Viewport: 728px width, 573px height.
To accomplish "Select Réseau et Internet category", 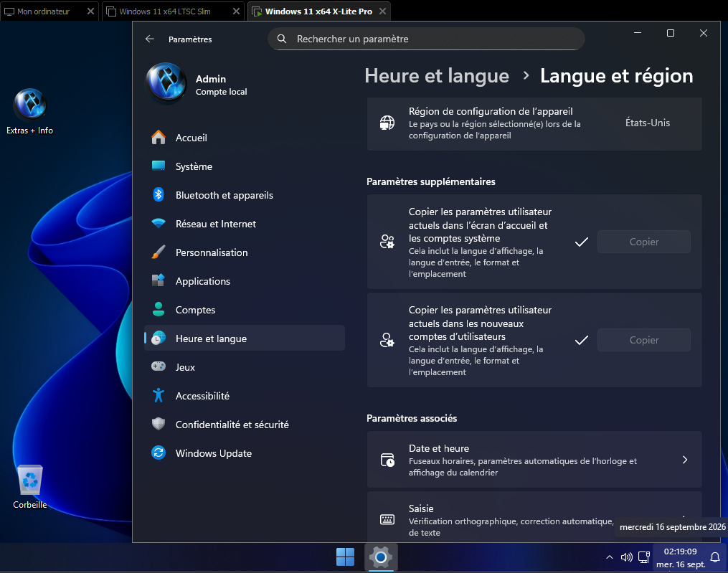I will (244, 224).
